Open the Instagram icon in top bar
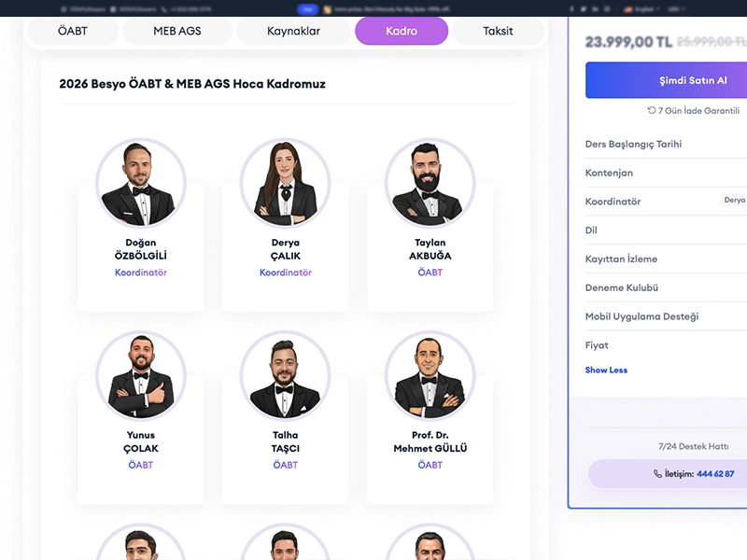 (608, 9)
